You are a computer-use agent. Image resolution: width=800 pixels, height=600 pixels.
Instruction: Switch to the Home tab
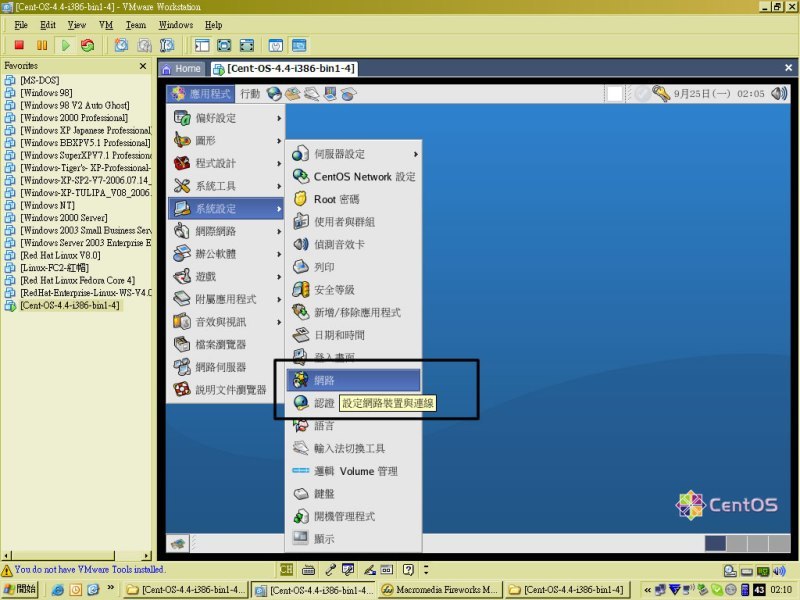pos(182,69)
